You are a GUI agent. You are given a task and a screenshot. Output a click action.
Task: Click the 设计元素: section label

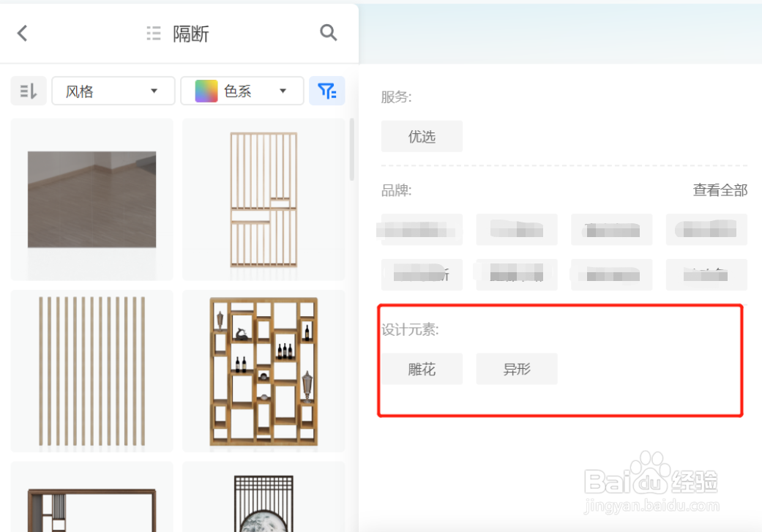[x=410, y=330]
